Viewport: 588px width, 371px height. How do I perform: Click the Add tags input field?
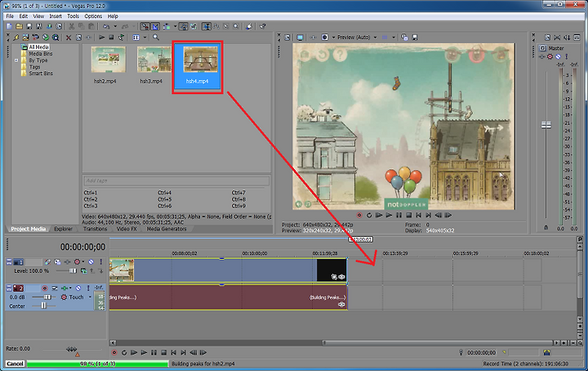176,181
